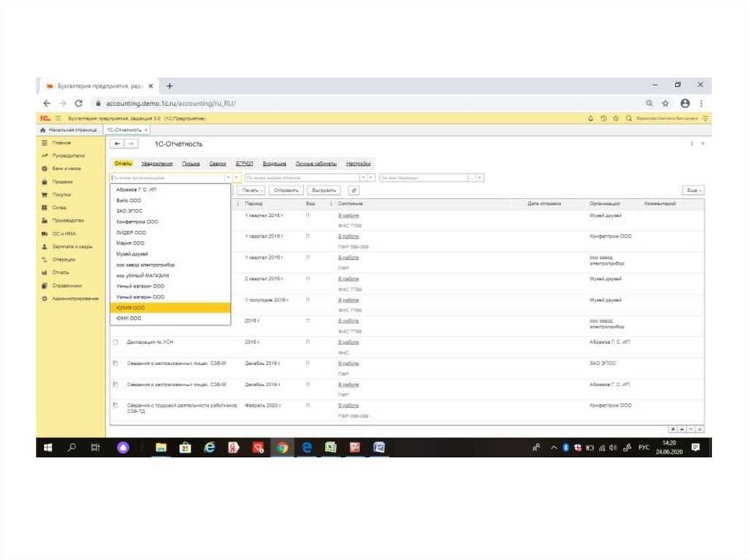This screenshot has height=560, width=748.
Task: Click the Отправить button
Action: [286, 190]
